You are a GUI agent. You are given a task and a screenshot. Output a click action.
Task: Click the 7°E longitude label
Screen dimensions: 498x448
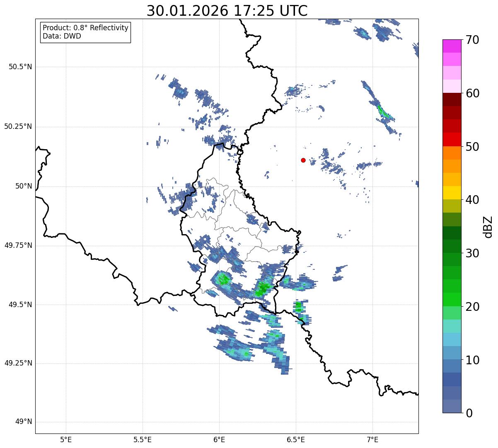pos(372,439)
